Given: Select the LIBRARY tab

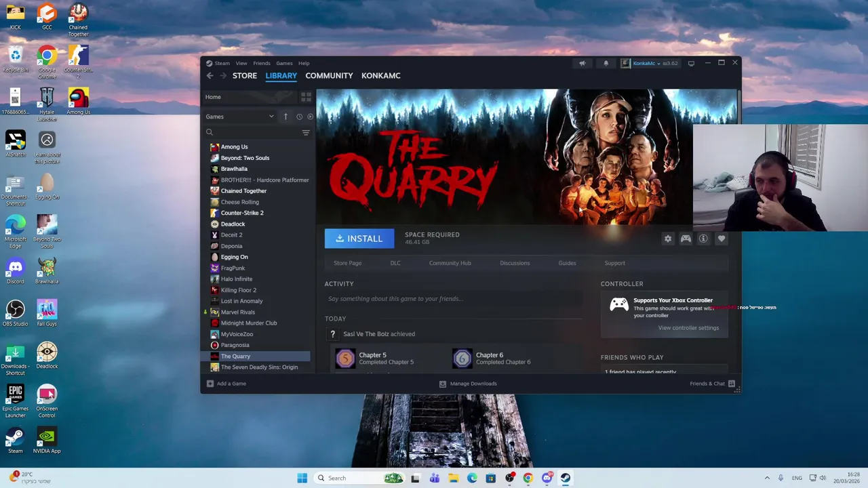Looking at the screenshot, I should click(281, 76).
